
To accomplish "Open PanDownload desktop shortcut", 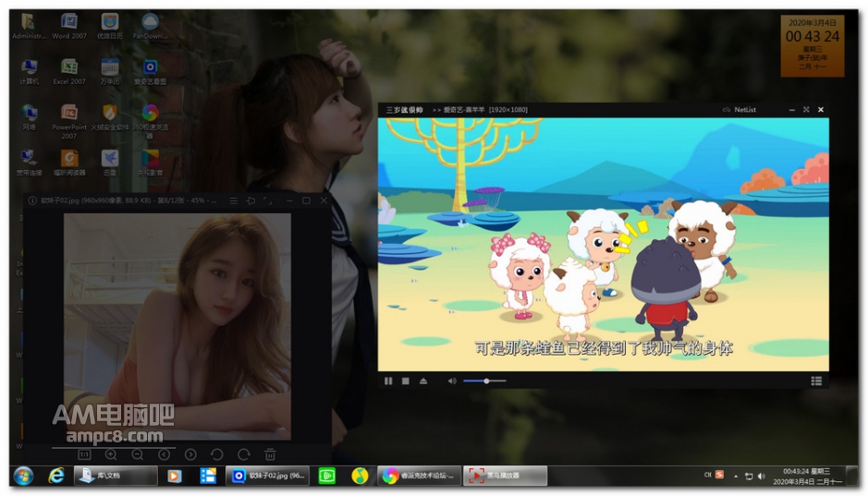I will [x=150, y=26].
